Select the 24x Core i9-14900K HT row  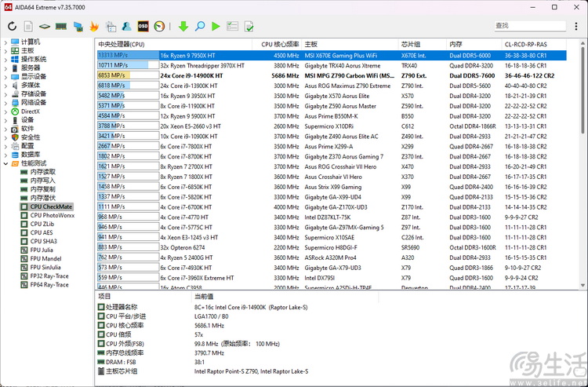click(x=332, y=75)
